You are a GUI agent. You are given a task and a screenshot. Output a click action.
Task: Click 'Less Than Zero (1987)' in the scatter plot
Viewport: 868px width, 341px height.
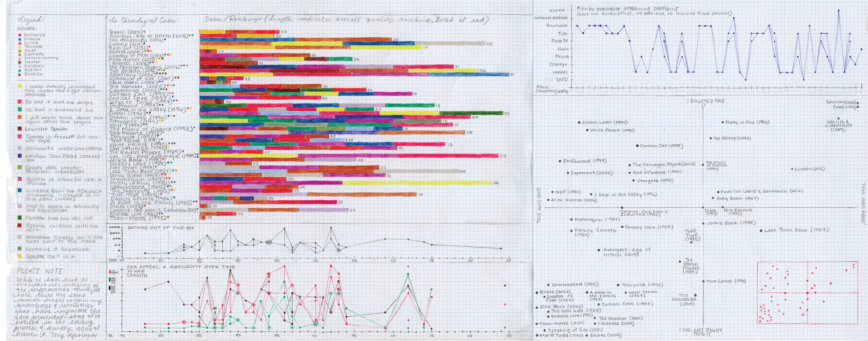pos(796,230)
